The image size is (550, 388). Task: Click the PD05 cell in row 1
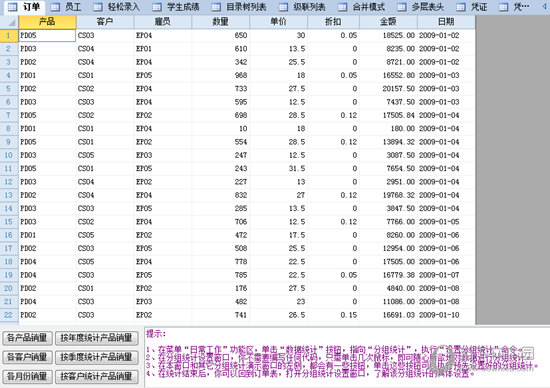coord(47,35)
